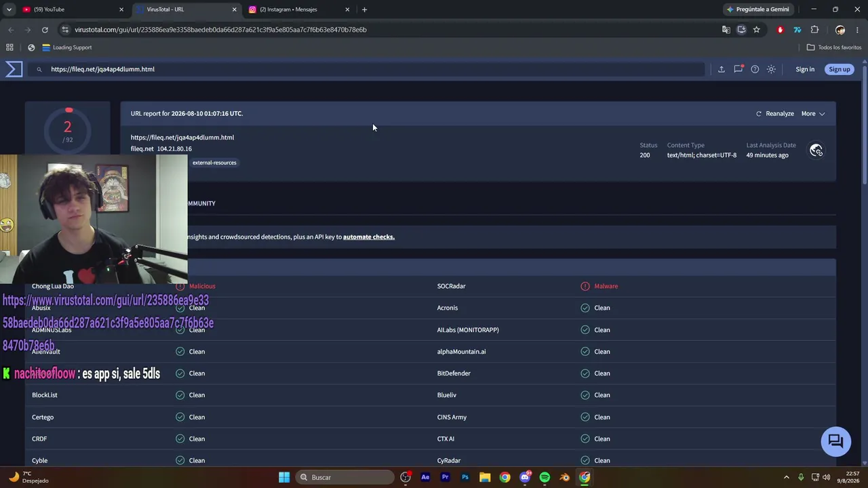This screenshot has width=868, height=488.
Task: Click the Sign in link
Action: (805, 69)
